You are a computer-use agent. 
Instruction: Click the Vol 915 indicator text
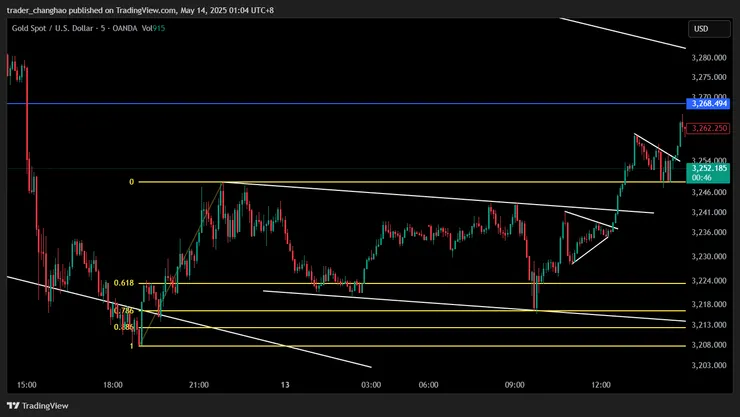coord(153,28)
